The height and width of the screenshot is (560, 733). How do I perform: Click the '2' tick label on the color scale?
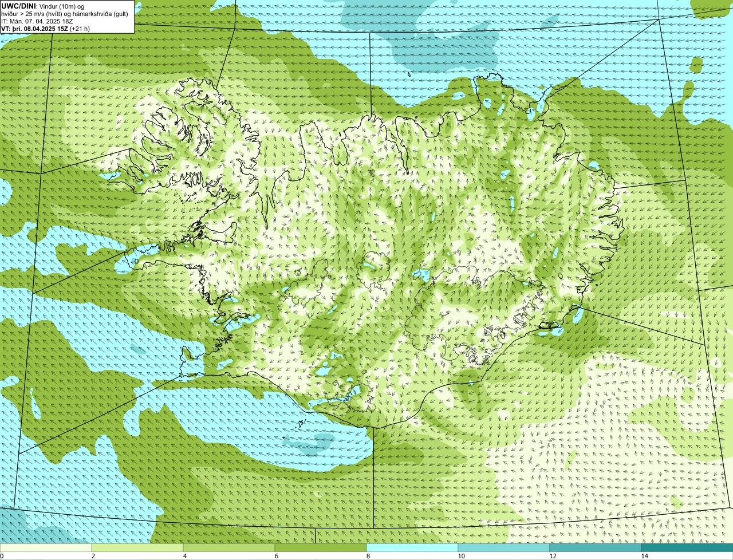click(93, 556)
